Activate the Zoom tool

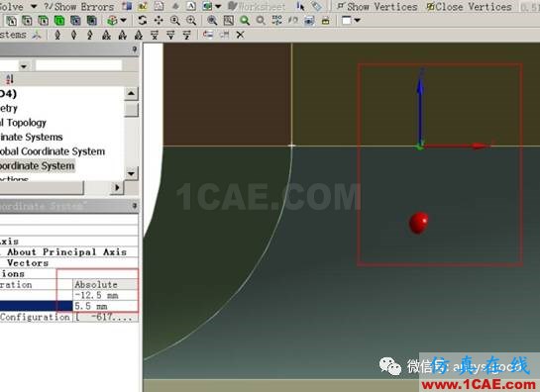[x=175, y=21]
